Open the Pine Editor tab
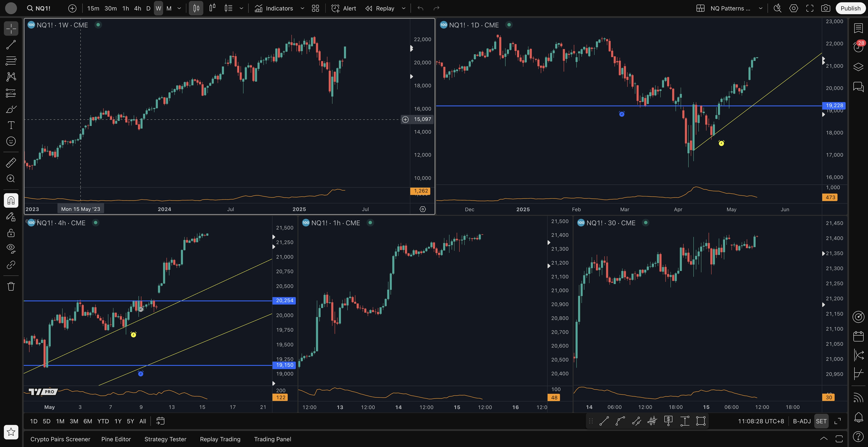868x447 pixels. click(x=116, y=439)
